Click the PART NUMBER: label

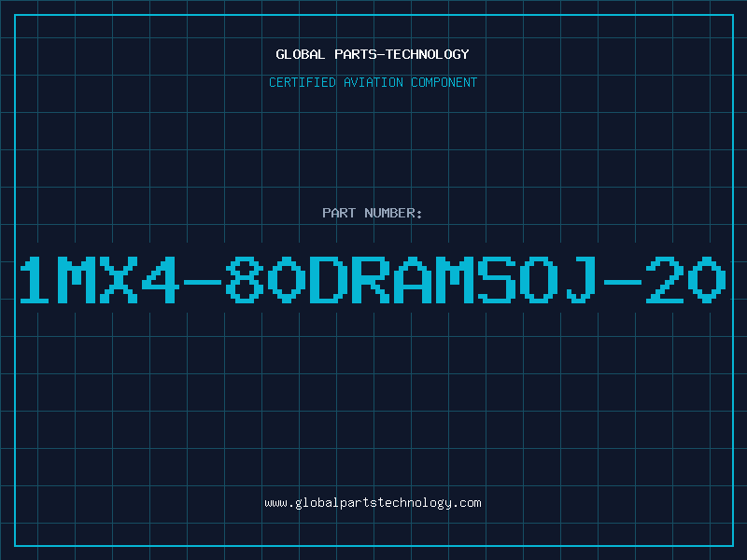(x=373, y=213)
